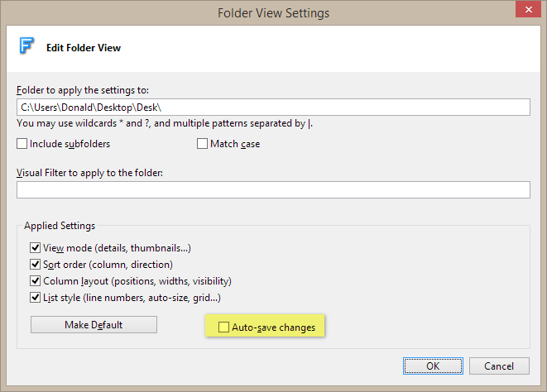Click the wildcards hint text
This screenshot has width=547, height=392.
(x=166, y=124)
